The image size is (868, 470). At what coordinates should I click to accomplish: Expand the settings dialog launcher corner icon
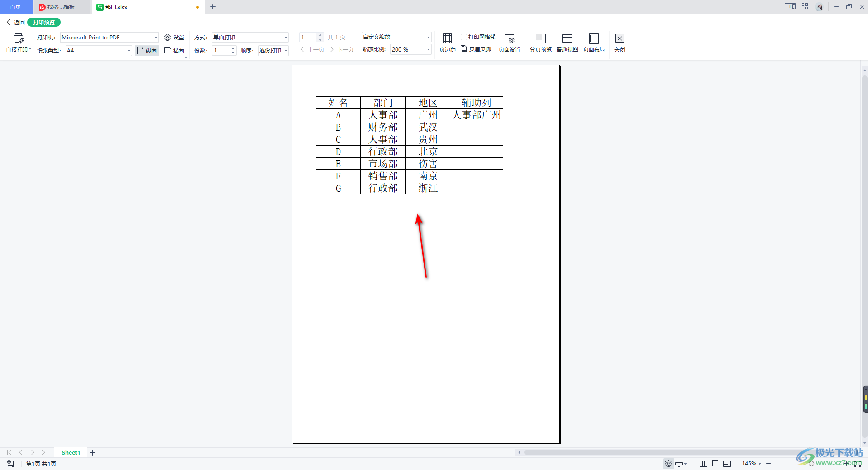[x=186, y=57]
